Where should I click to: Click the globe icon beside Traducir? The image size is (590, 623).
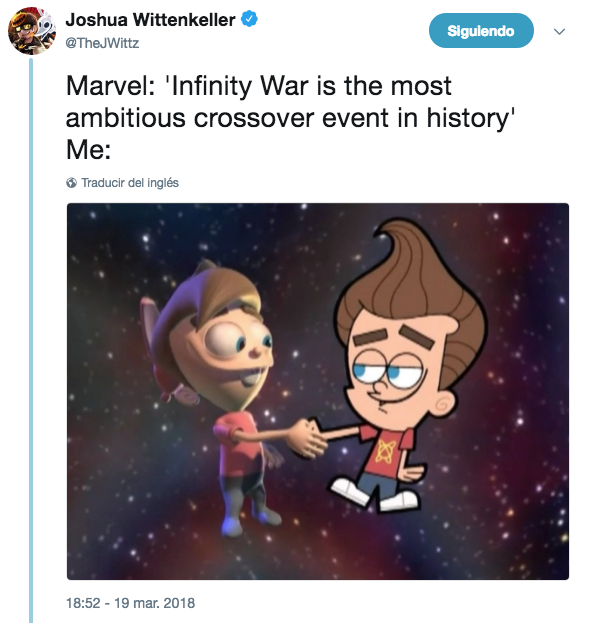coord(72,183)
